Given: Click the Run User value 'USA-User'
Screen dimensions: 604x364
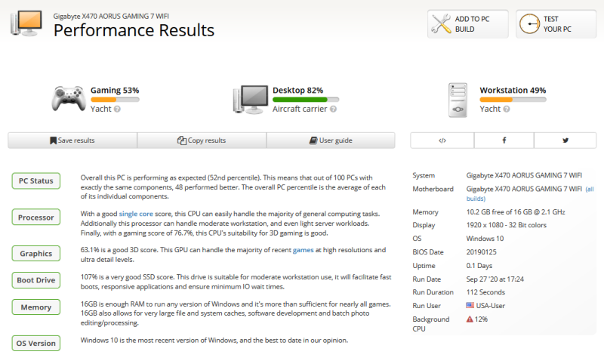Looking at the screenshot, I should coord(490,305).
